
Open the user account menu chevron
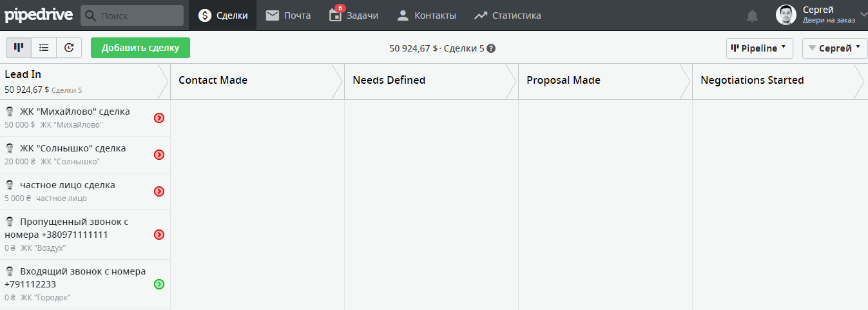tap(863, 15)
